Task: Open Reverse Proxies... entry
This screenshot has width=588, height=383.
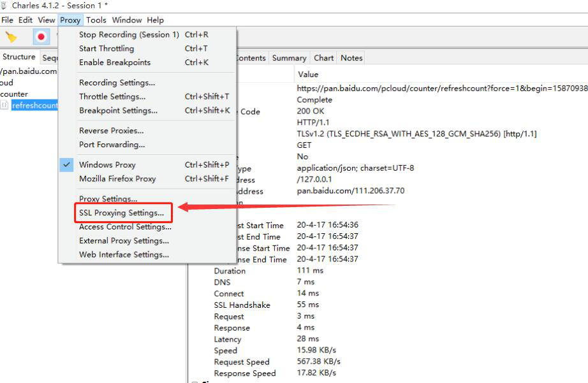Action: tap(147, 131)
